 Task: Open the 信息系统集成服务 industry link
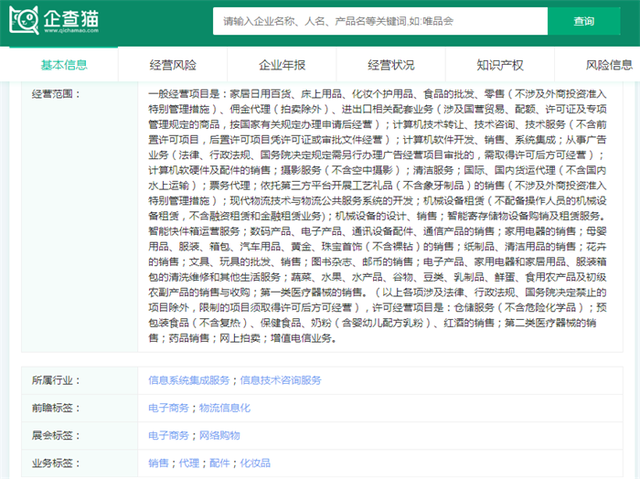(x=189, y=380)
